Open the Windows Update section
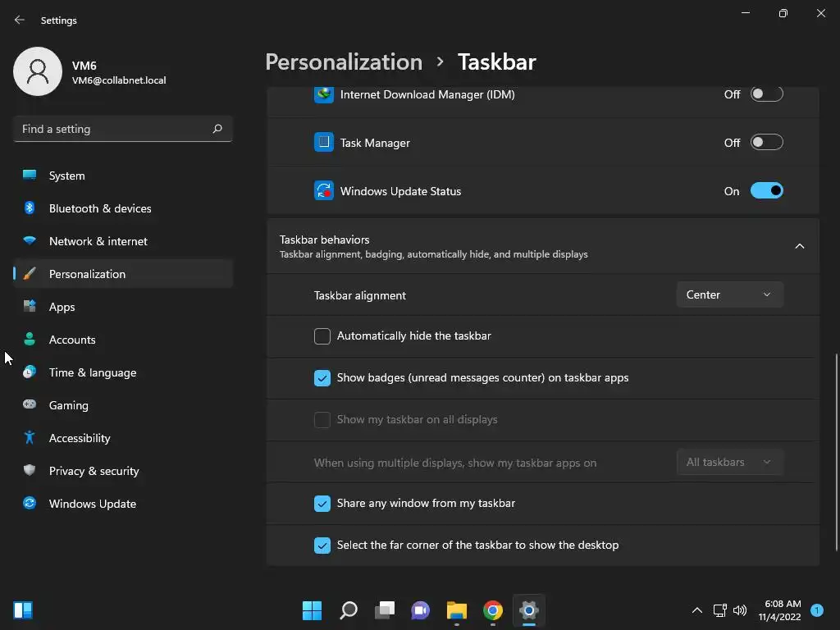This screenshot has height=630, width=840. click(92, 504)
